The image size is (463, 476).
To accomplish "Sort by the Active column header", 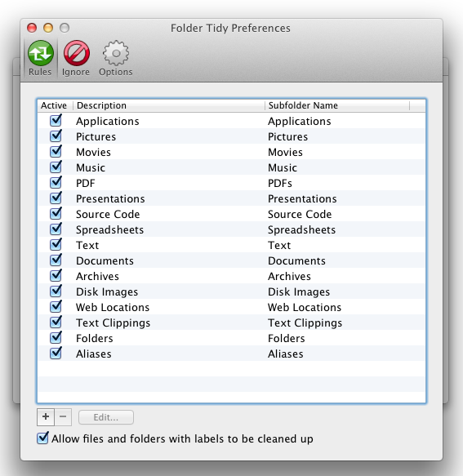I will (x=56, y=105).
